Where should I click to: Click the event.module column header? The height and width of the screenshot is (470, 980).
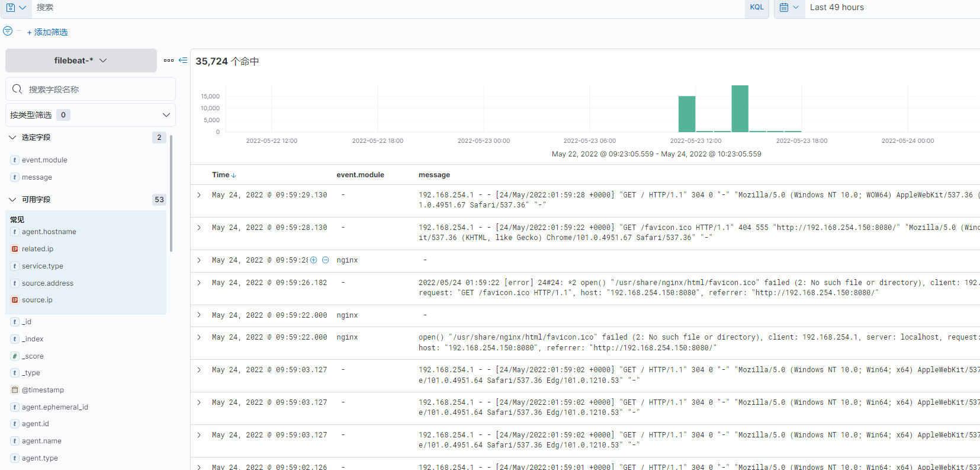point(361,175)
